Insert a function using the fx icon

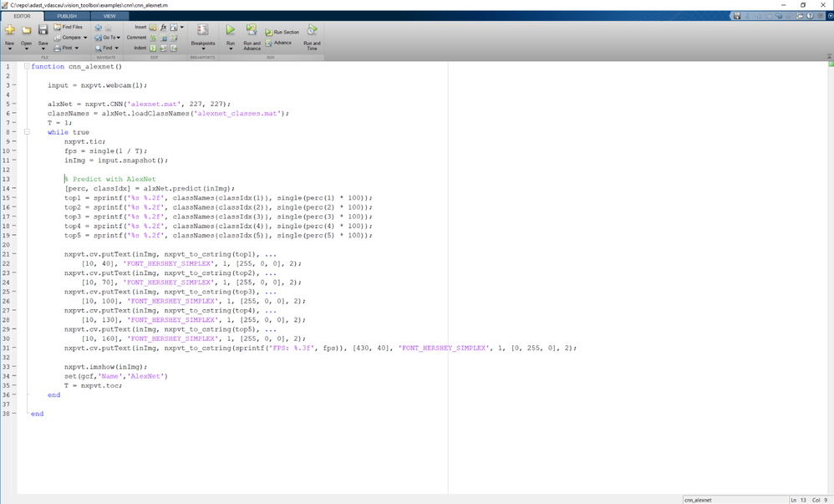163,27
